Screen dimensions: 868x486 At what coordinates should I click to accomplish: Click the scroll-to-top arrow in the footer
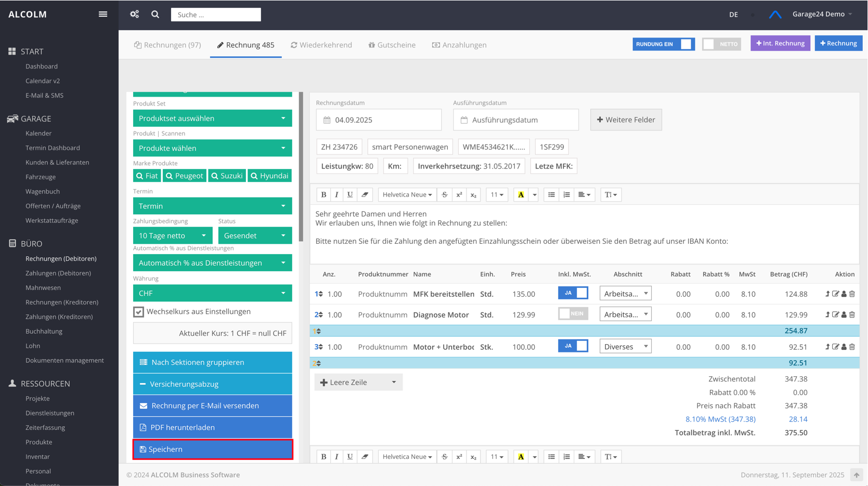(x=856, y=475)
